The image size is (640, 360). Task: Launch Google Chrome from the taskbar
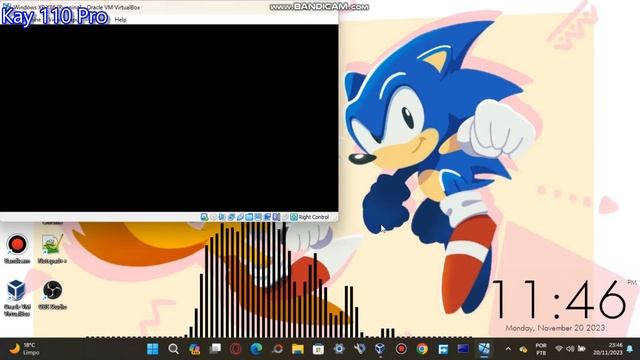coord(422,349)
